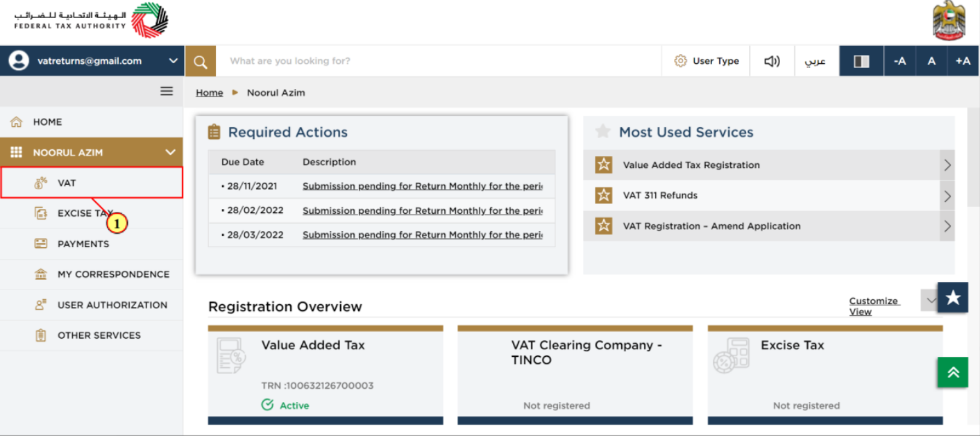Open the Value Added Tax registration card
980x436 pixels.
326,375
